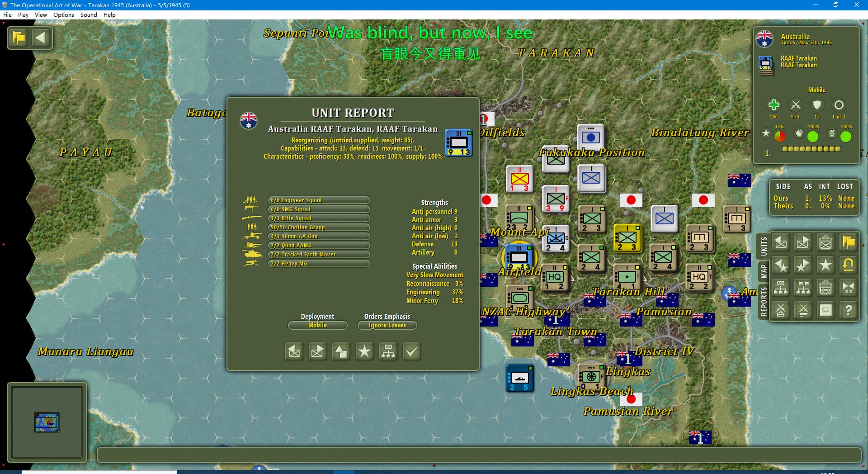
Task: Click the yellow flags icon in Units panel
Action: 848,243
